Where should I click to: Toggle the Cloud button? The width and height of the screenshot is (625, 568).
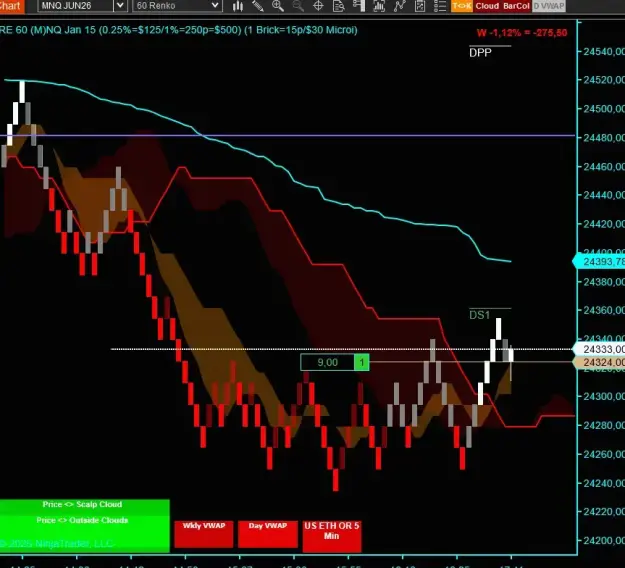click(487, 6)
